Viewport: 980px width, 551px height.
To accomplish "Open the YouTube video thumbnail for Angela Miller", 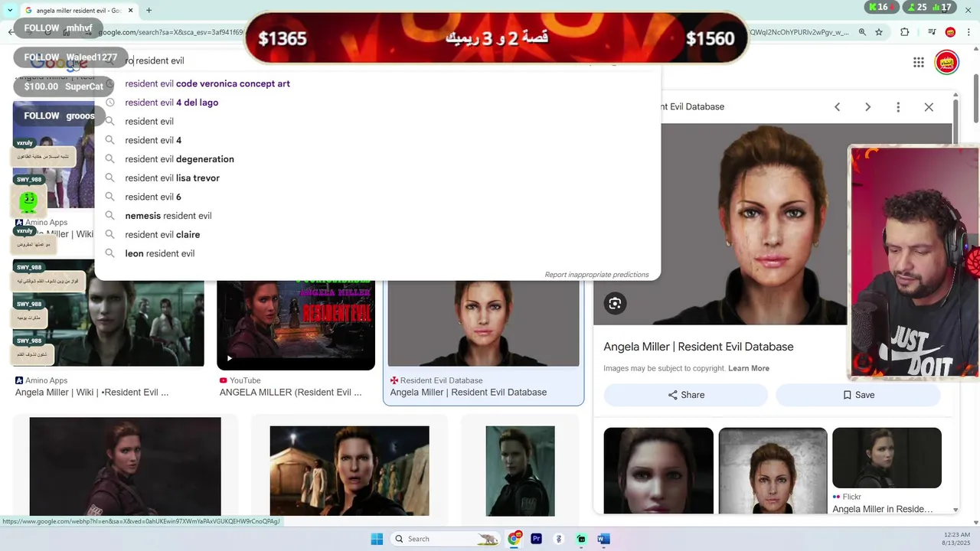I will pyautogui.click(x=296, y=325).
